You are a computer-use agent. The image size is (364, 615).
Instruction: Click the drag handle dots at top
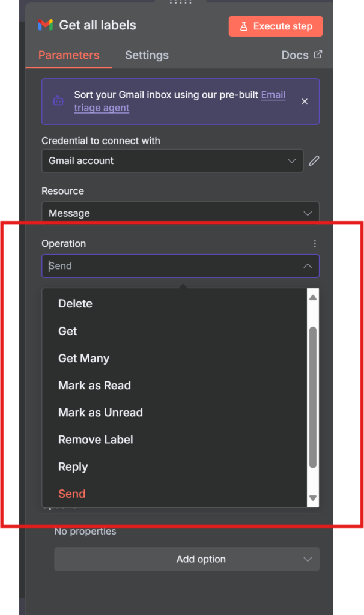pos(180,2)
